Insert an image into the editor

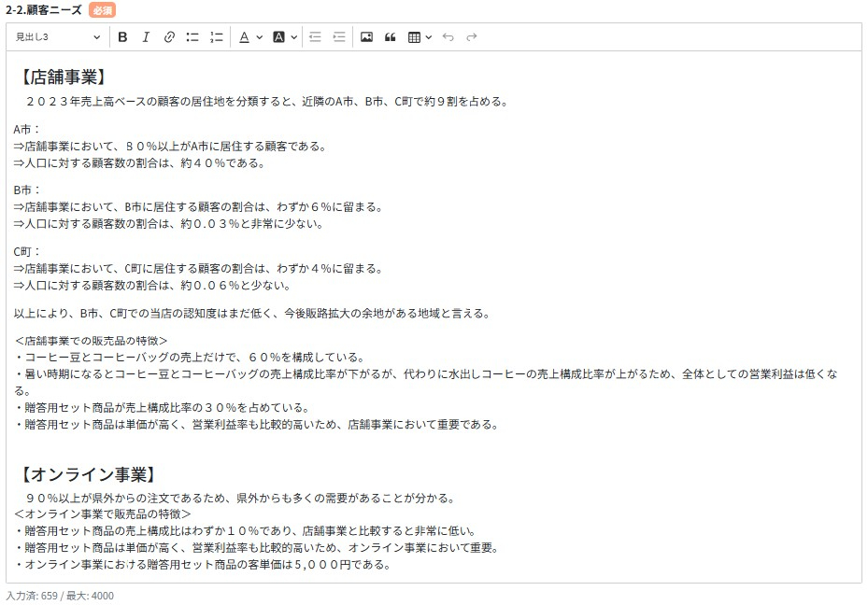(365, 36)
